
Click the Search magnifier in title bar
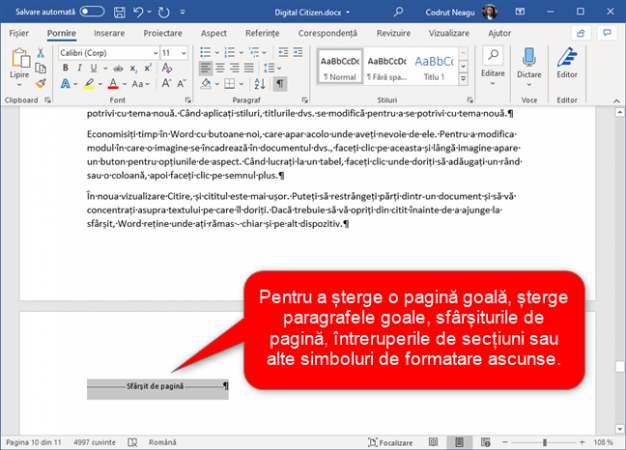(398, 12)
